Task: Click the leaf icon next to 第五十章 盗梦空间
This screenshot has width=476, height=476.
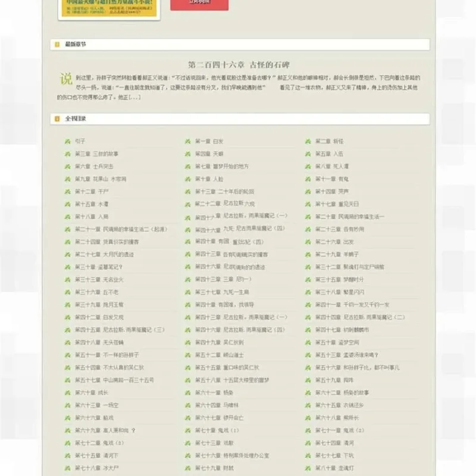Action: click(308, 343)
